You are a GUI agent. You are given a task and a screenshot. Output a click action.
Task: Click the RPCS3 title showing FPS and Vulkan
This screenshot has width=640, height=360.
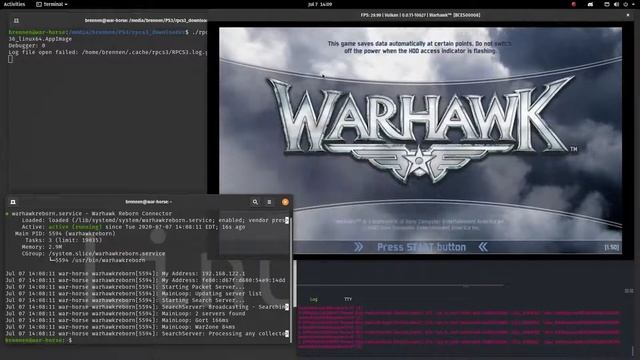[x=420, y=15]
